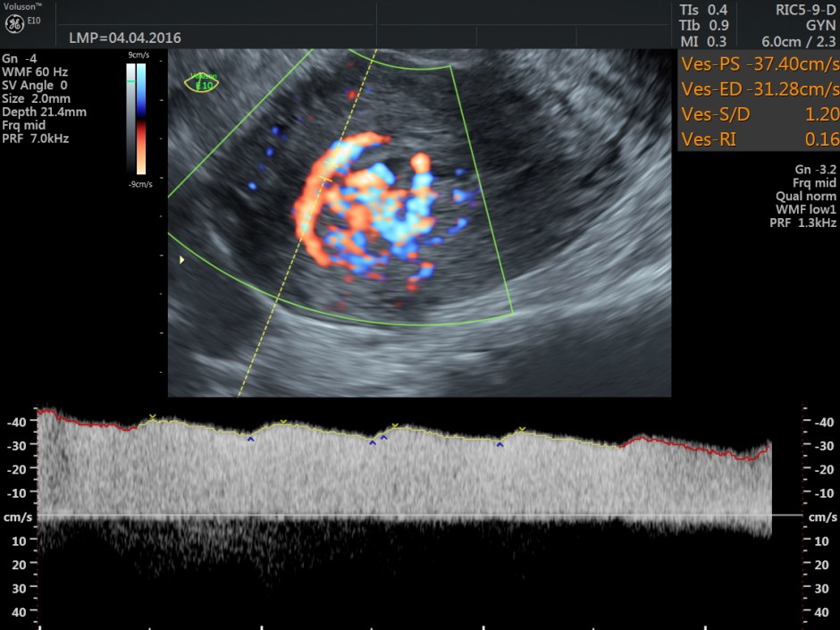Click the Ves-S/D ratio result
Viewport: 840px width, 630px height.
click(x=822, y=114)
